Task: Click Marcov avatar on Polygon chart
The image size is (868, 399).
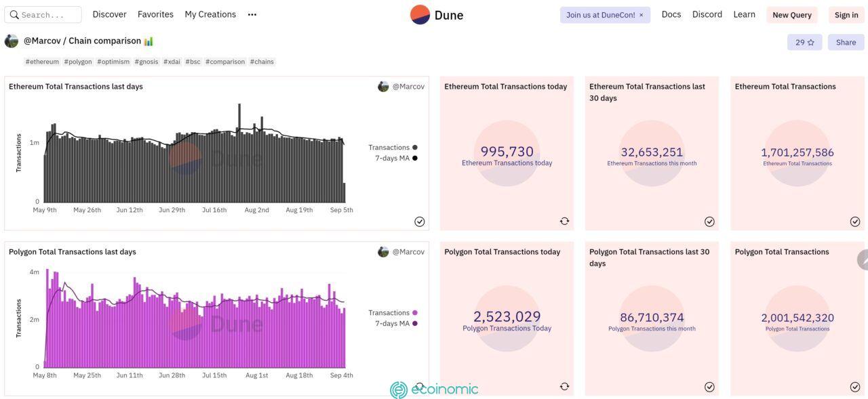Action: [x=383, y=251]
